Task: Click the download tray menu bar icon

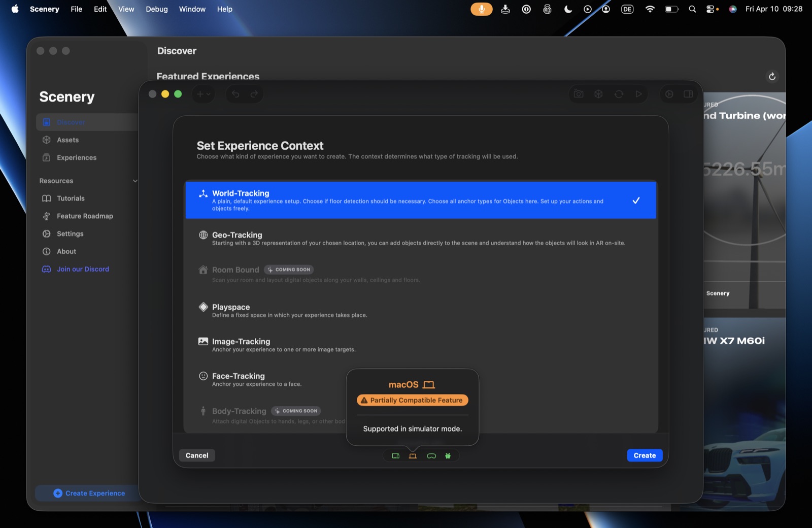Action: [x=505, y=9]
